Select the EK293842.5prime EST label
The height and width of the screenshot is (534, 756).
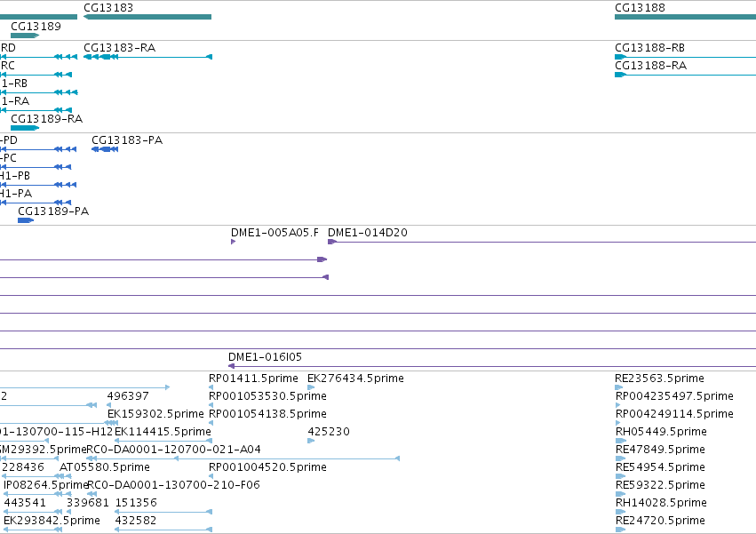[52, 521]
